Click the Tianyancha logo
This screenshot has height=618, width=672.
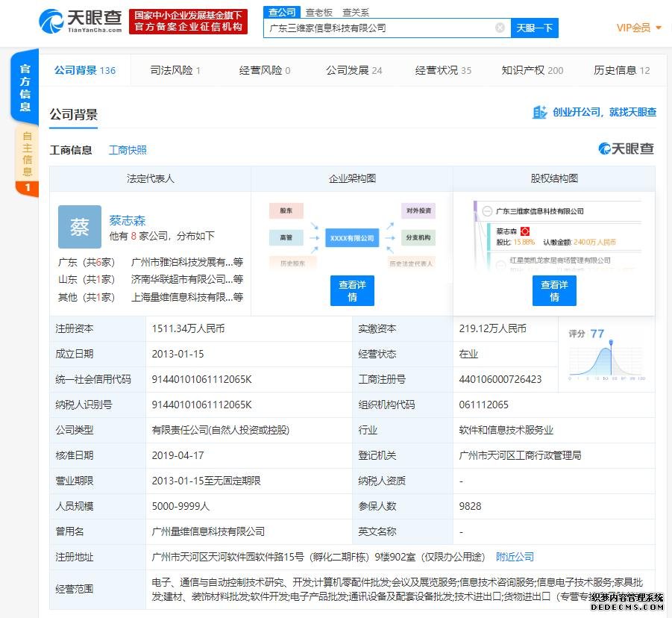point(80,21)
